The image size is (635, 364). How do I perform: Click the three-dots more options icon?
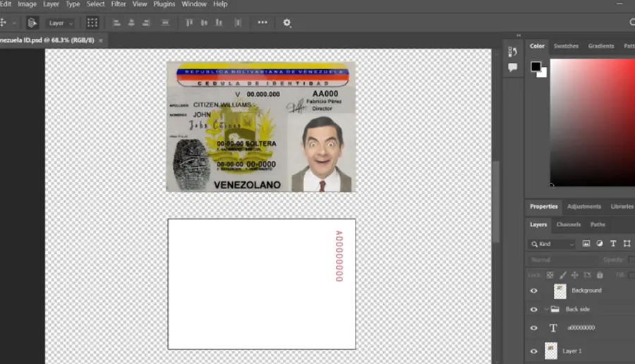pos(262,23)
